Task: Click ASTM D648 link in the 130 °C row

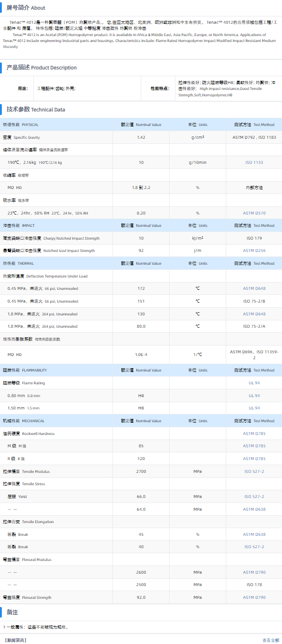Action: (254, 314)
